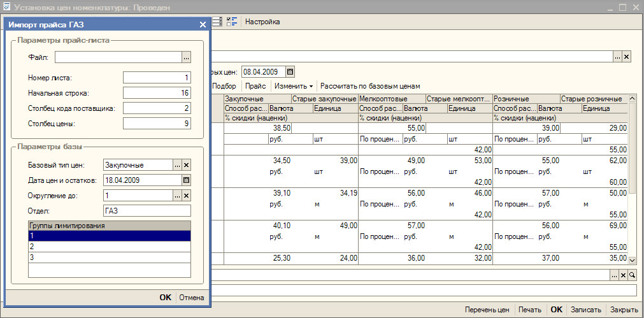Click the Мелкооптовые column header
The image size is (644, 318).
point(392,99)
